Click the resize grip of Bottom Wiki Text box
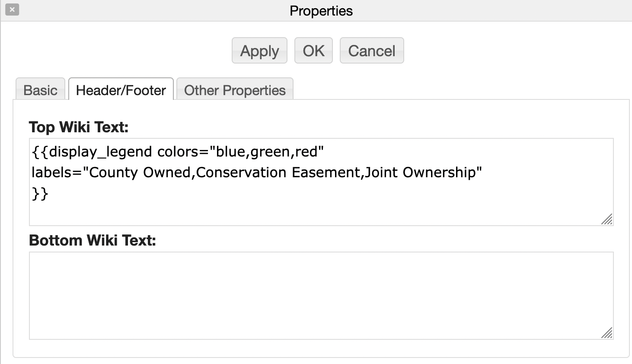Screen dimensions: 632x364 click(x=607, y=333)
